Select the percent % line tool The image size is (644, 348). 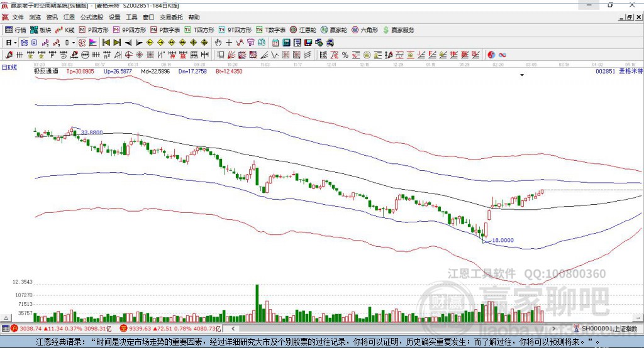coord(345,55)
